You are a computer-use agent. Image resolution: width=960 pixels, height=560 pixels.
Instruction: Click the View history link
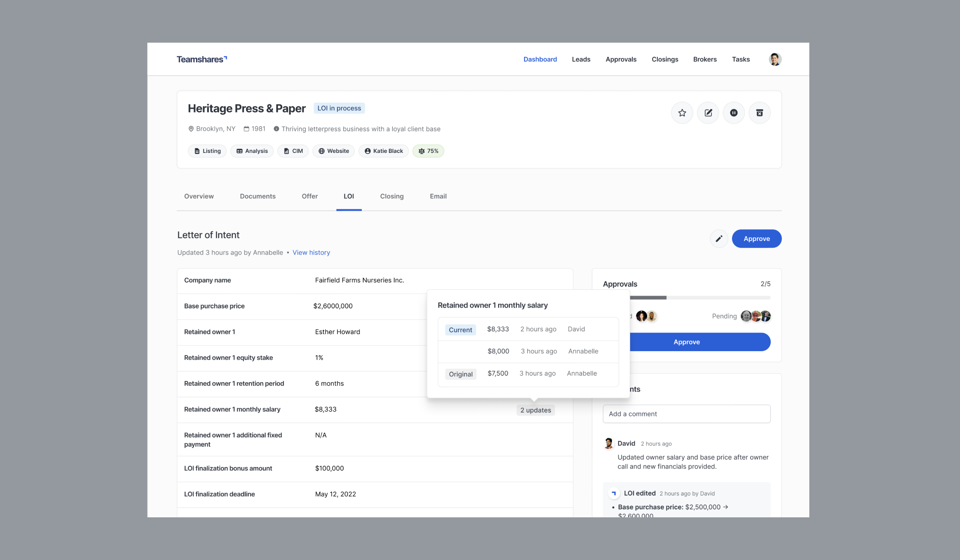point(311,252)
